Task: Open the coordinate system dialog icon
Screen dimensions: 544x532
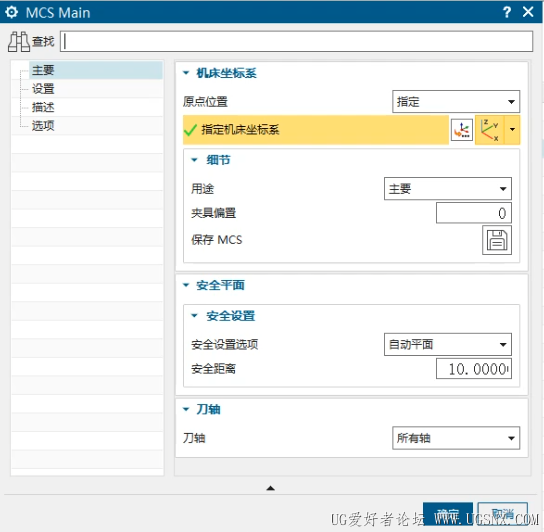Action: [462, 130]
